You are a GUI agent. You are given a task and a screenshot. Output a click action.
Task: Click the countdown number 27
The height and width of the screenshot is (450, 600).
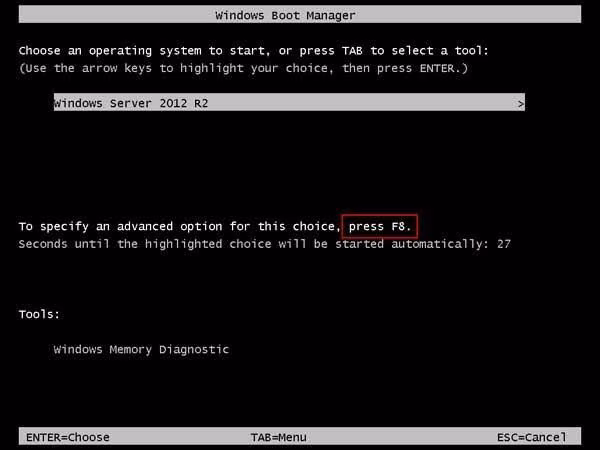[504, 244]
